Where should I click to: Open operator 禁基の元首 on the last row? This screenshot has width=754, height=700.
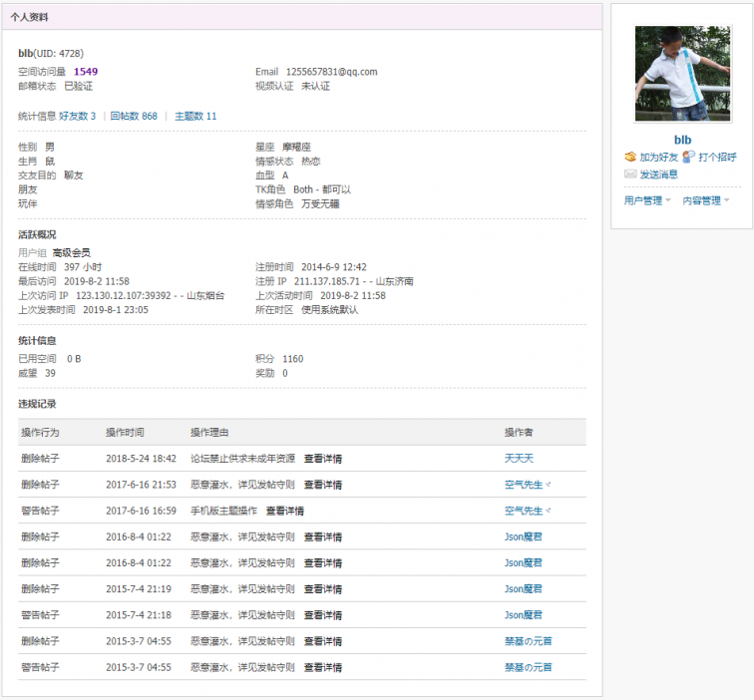529,667
